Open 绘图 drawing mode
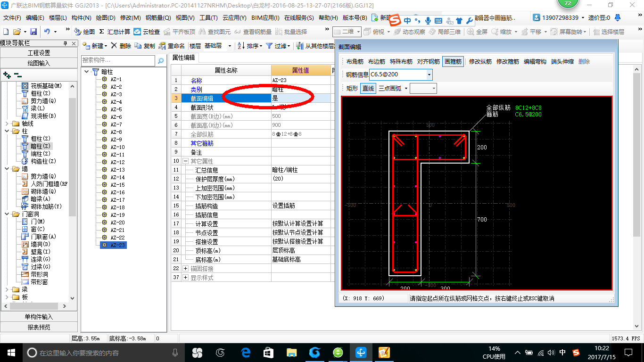 pos(84,32)
